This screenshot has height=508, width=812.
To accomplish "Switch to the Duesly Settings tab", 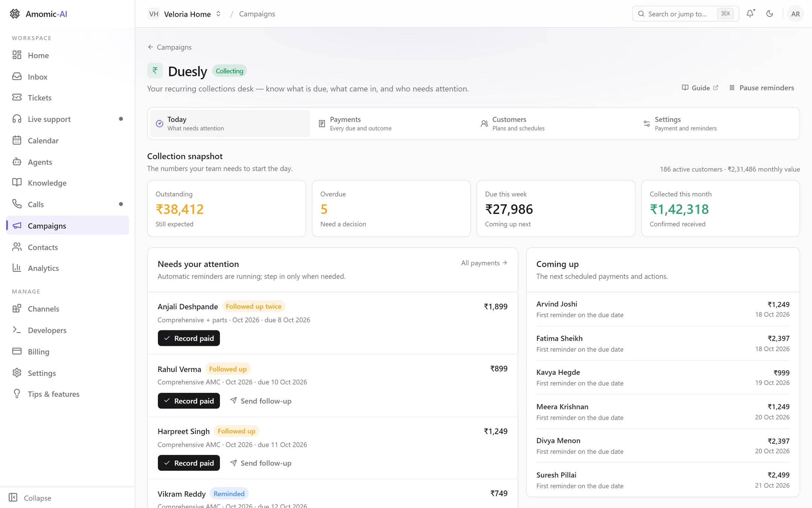I will point(717,123).
